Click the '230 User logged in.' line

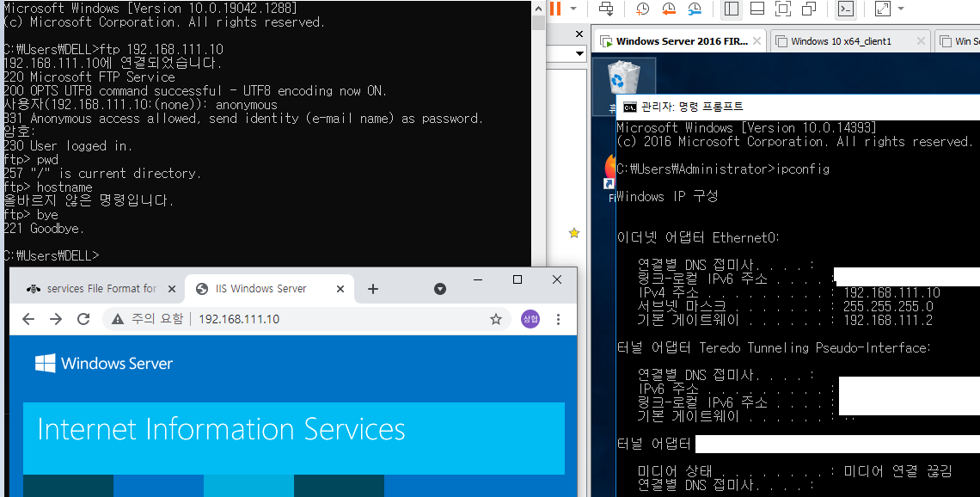[x=66, y=145]
